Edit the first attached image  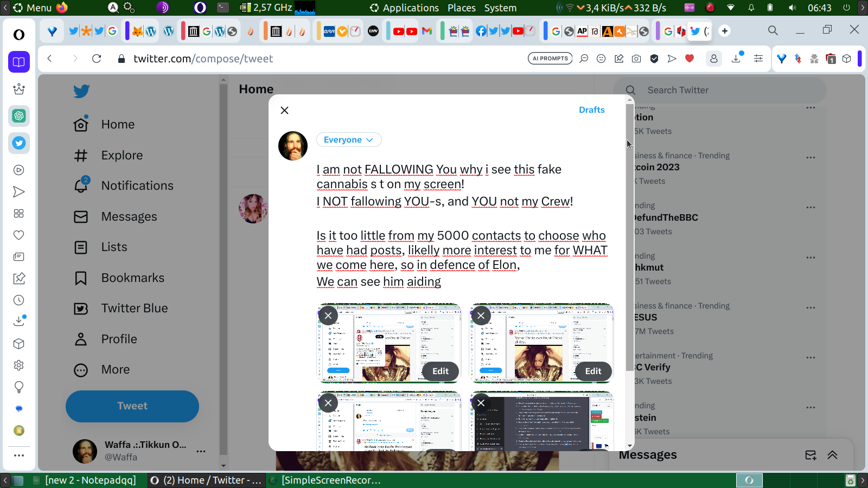click(441, 371)
